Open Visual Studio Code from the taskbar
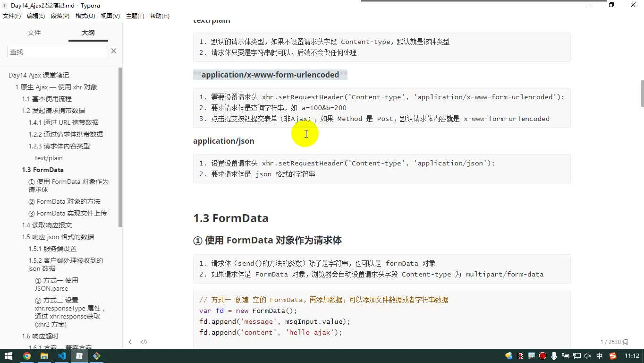 62,356
